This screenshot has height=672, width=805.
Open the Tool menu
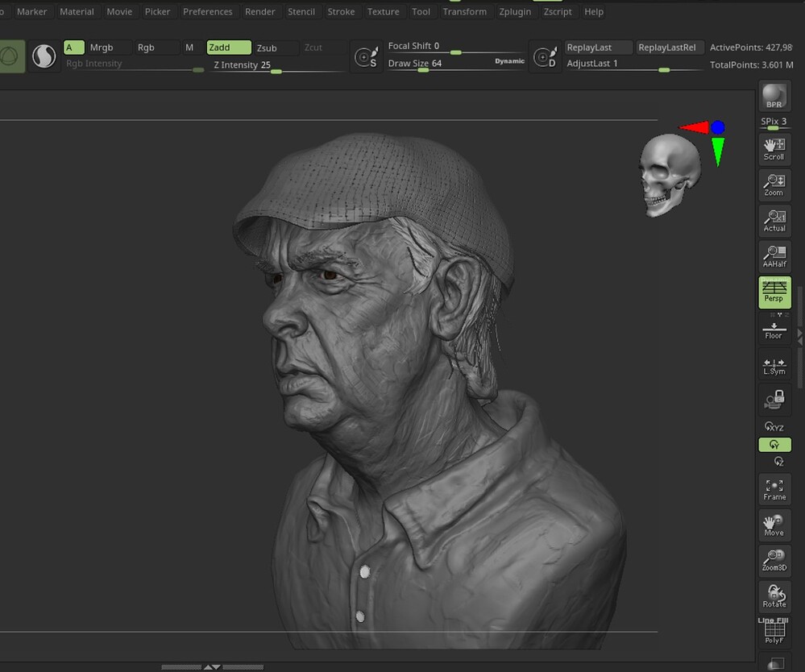tap(421, 11)
